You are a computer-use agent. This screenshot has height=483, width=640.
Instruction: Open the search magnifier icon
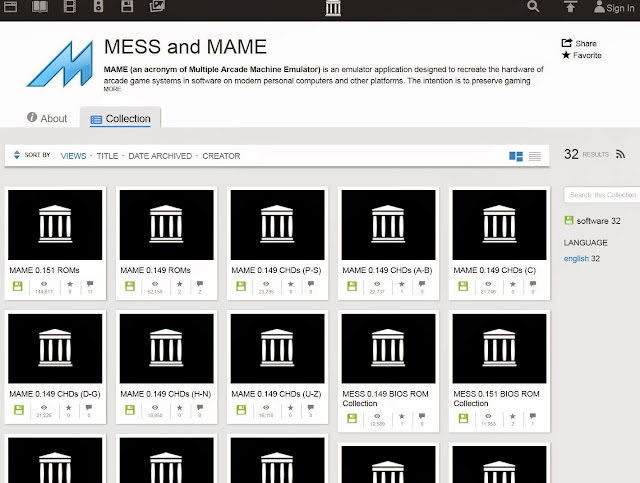point(533,6)
